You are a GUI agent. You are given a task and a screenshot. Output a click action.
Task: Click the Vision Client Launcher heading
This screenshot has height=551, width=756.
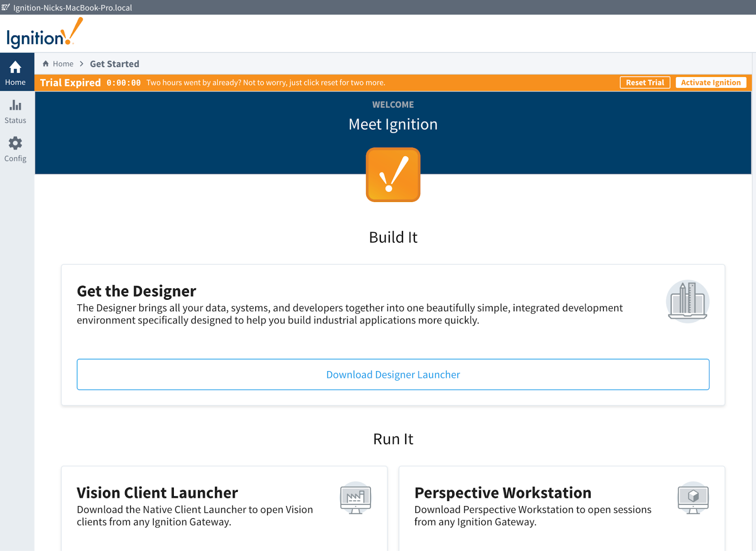point(157,492)
